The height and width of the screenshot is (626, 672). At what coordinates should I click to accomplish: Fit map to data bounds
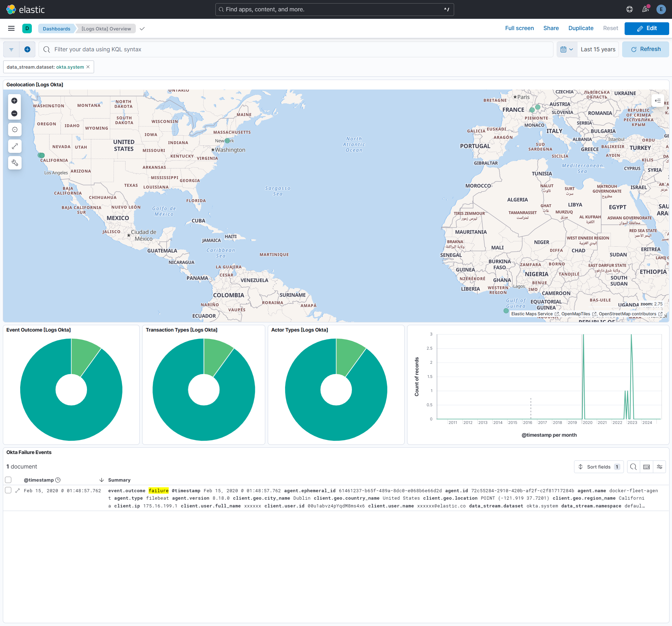click(15, 146)
